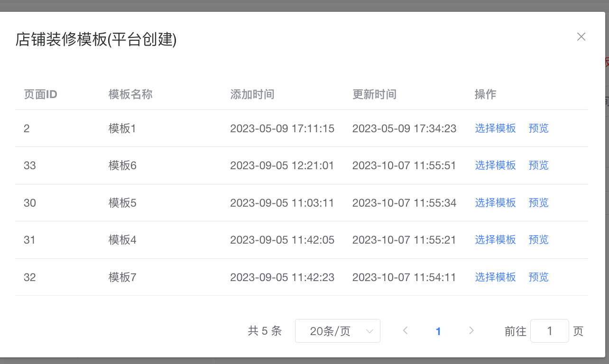Open 预览 in 模板4 row

tap(538, 240)
